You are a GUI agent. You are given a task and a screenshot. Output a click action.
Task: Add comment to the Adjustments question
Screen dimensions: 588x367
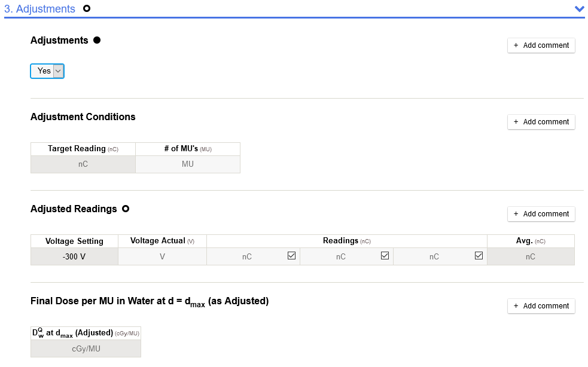tap(541, 45)
